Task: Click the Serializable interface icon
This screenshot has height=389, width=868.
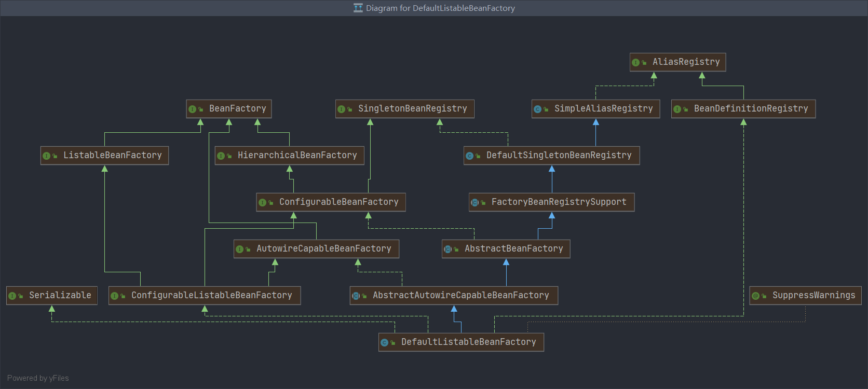Action: tap(12, 296)
